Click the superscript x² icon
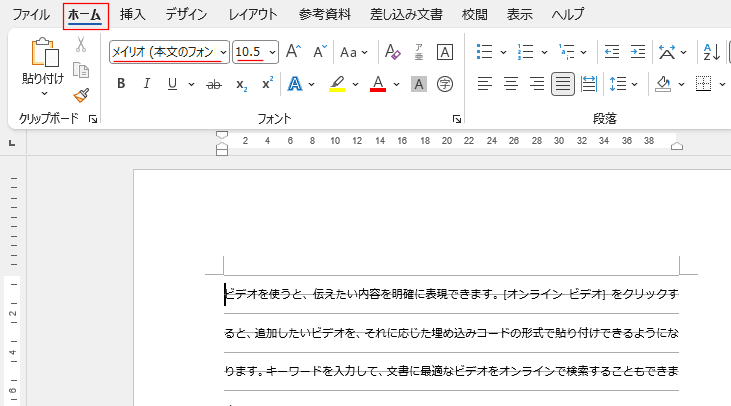The height and width of the screenshot is (406, 731). click(267, 83)
